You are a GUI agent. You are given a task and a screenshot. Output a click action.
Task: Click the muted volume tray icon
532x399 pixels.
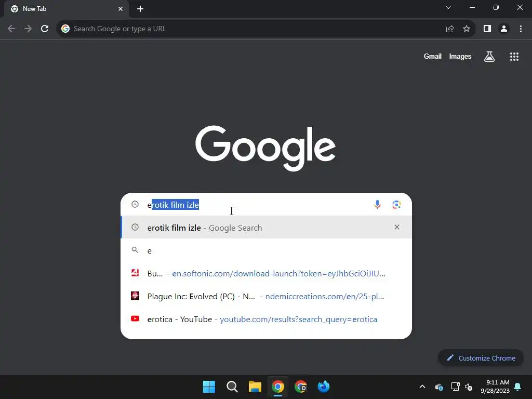coord(469,387)
